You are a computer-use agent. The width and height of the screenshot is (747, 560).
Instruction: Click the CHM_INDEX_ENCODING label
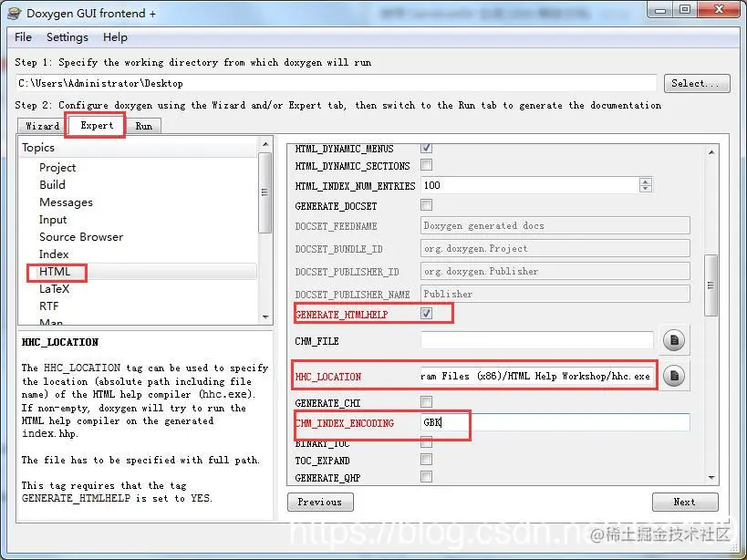coord(345,423)
